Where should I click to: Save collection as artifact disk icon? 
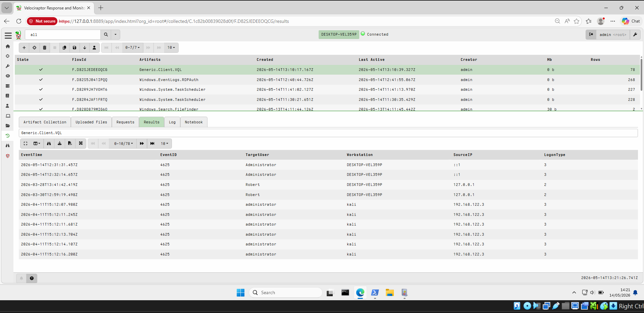tap(75, 48)
